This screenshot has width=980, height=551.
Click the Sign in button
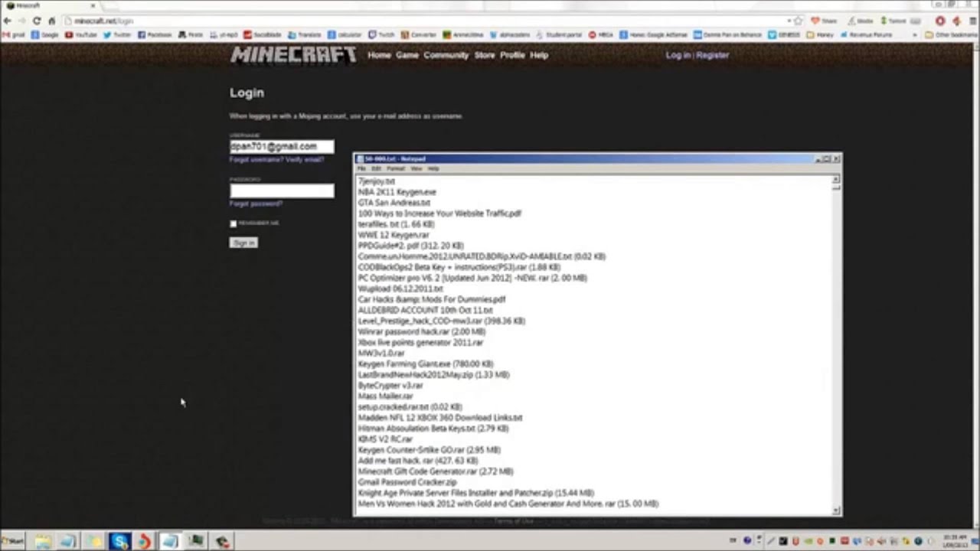tap(243, 243)
